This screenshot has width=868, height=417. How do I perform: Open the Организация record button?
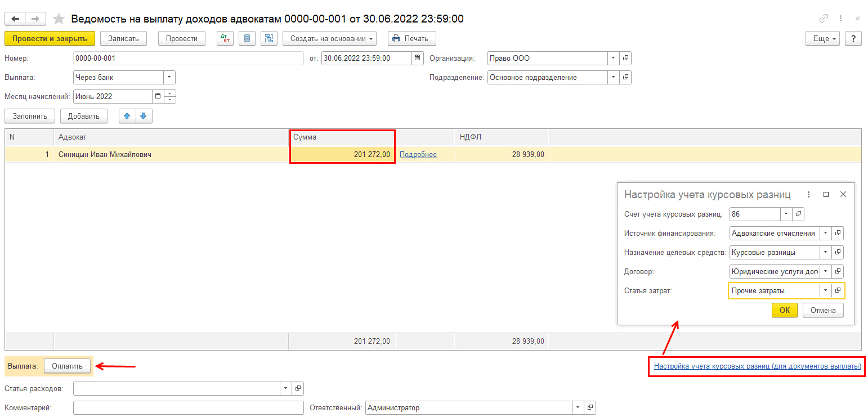pos(625,58)
